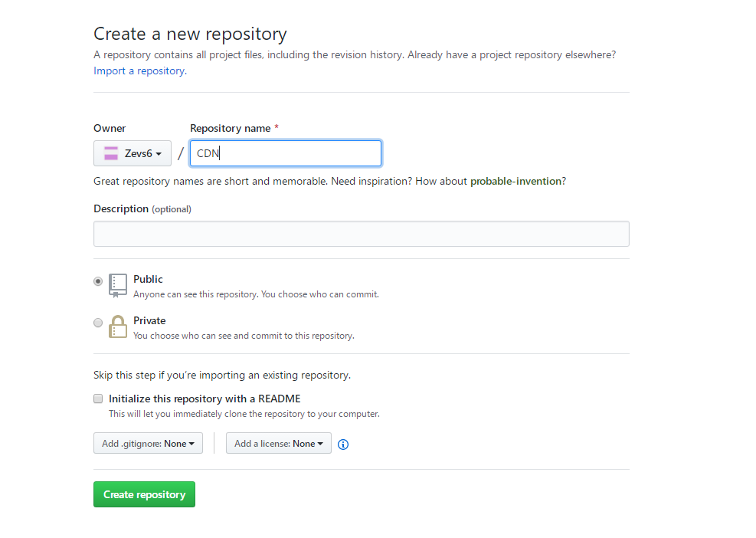The image size is (756, 538).
Task: Select the Private radio button
Action: pos(98,323)
